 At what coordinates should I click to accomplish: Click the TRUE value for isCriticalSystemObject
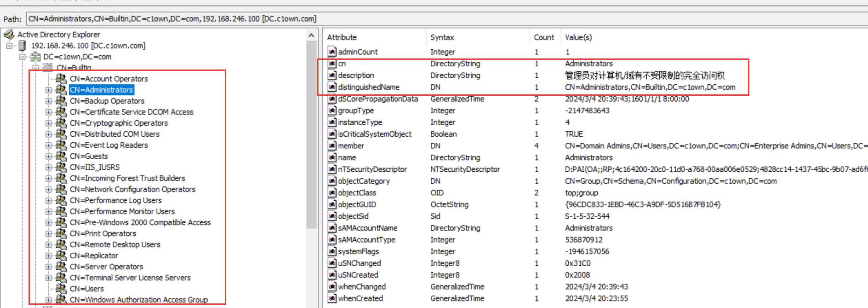[x=574, y=134]
